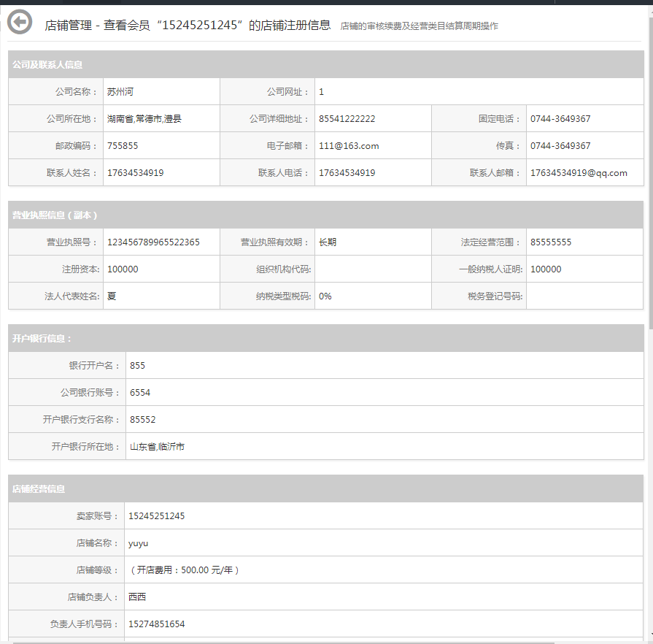Click the 公司及联系人信息 section header

pyautogui.click(x=47, y=65)
